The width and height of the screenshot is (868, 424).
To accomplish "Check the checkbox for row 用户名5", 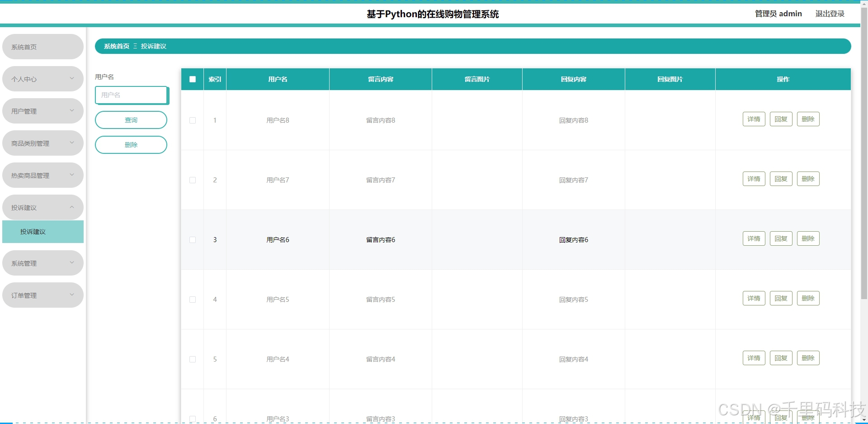I will 193,300.
